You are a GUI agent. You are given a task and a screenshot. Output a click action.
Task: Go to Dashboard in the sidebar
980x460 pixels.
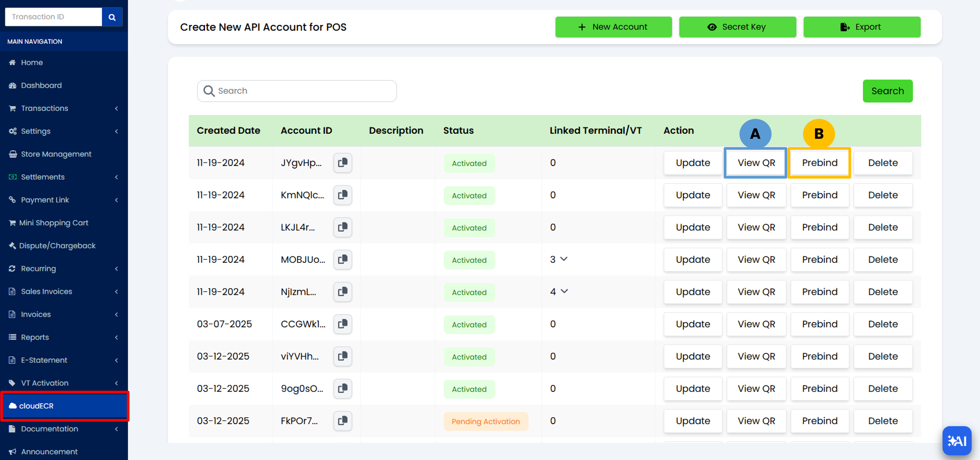tap(41, 85)
